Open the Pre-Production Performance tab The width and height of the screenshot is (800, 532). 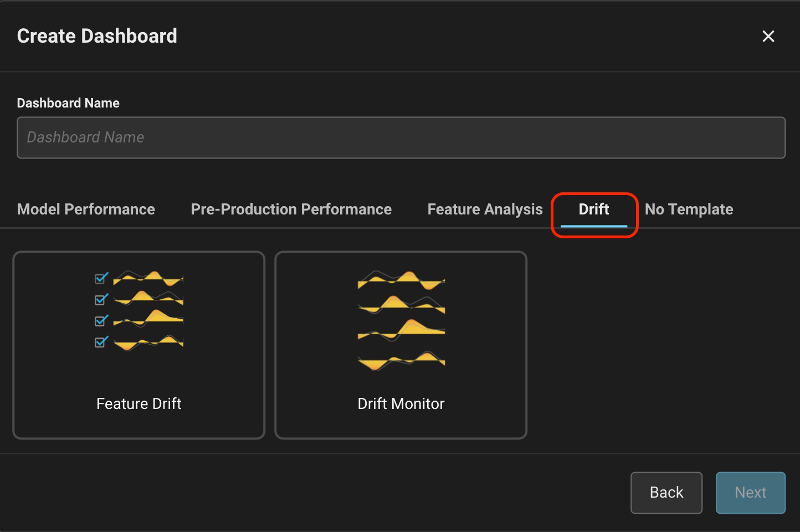(x=291, y=209)
